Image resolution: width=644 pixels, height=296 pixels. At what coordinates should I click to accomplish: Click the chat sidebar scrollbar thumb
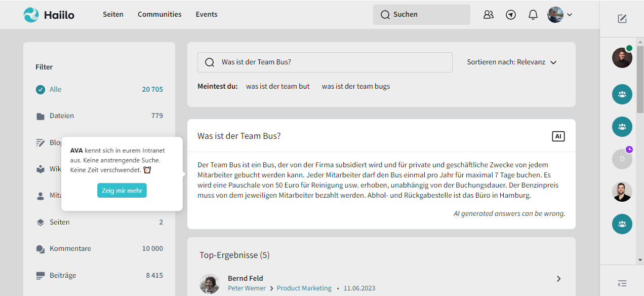640,79
